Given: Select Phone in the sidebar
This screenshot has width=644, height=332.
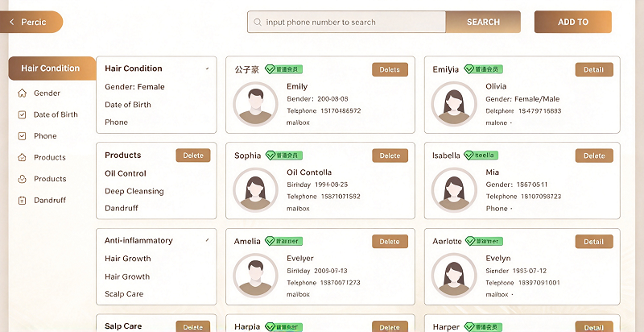Looking at the screenshot, I should click(45, 136).
